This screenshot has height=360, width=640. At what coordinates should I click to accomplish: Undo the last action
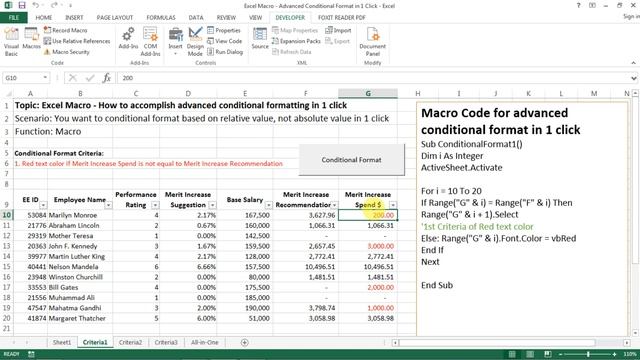tap(36, 5)
